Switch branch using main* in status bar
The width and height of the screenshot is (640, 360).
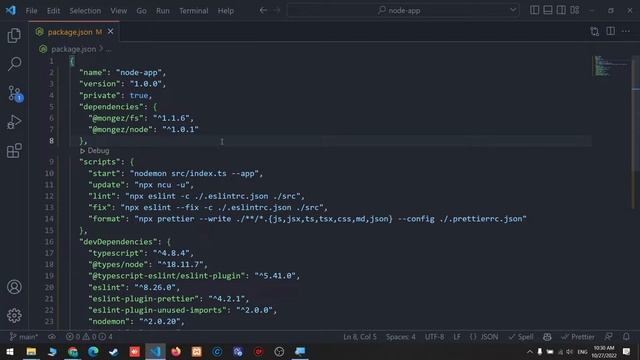click(24, 337)
